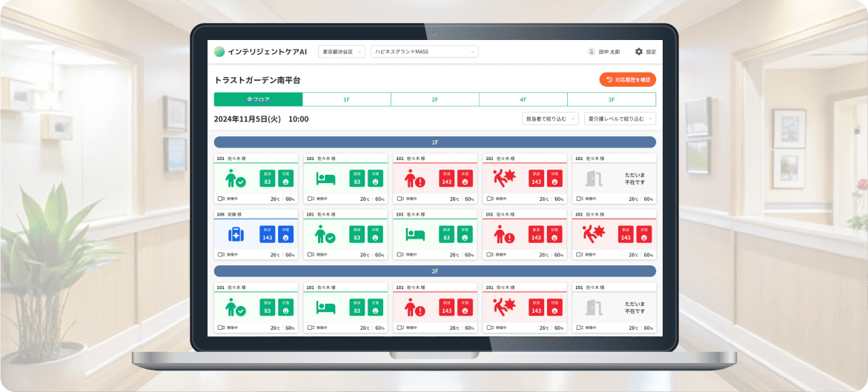The image size is (868, 392).
Task: Switch to the 4F floor tab
Action: [x=523, y=99]
